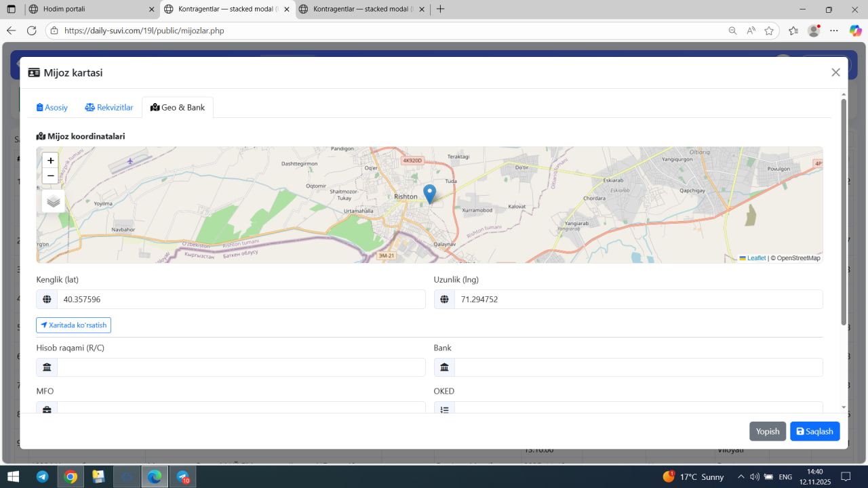
Task: Add page to browser favorites
Action: coord(769,30)
